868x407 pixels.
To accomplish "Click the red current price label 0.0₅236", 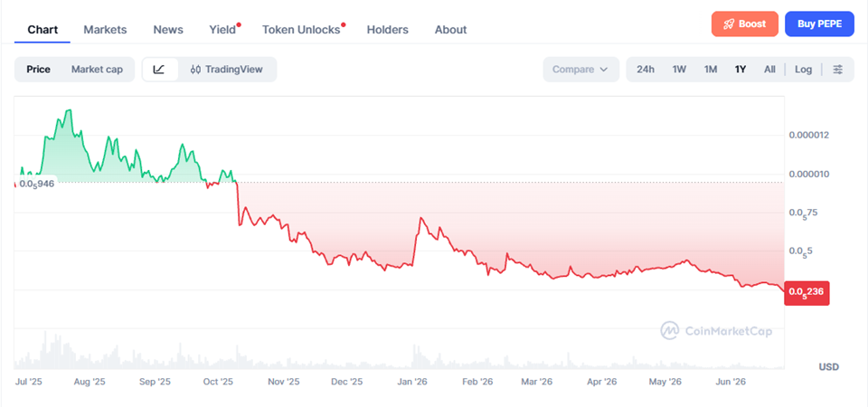I will pos(807,291).
